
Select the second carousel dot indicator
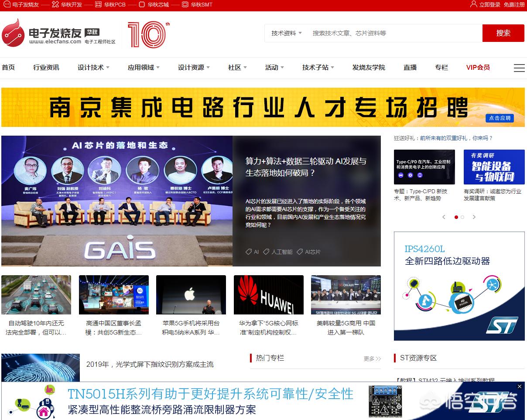click(x=462, y=217)
